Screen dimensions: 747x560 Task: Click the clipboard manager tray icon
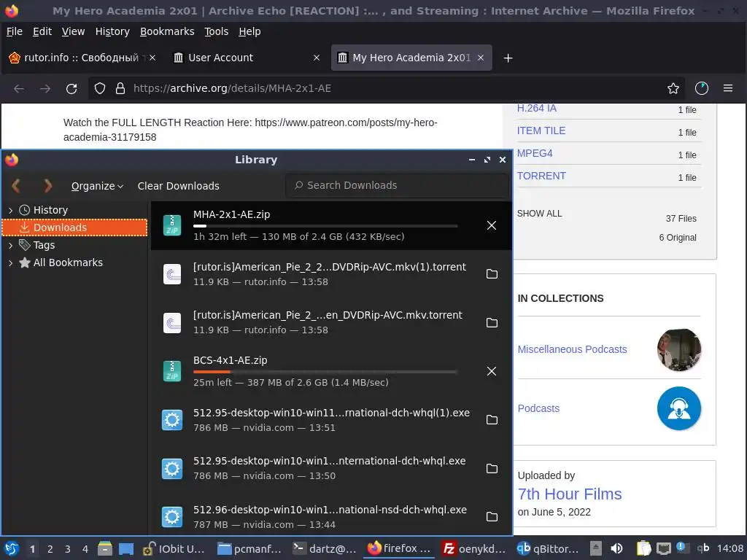tap(643, 548)
